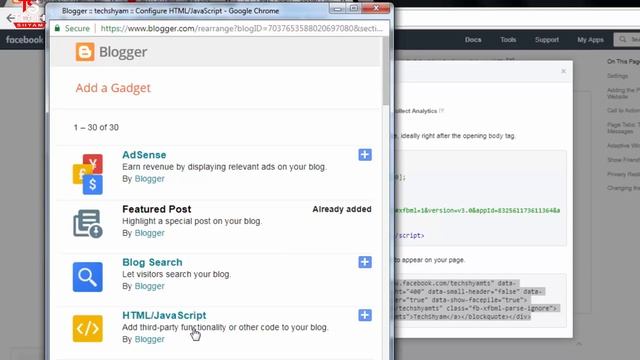The image size is (640, 360).
Task: Click the Blog Search magnifier icon
Action: (x=88, y=277)
